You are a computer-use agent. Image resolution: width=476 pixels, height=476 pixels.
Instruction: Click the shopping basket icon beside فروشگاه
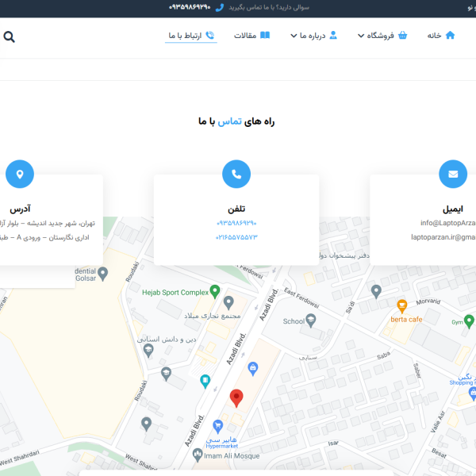402,36
